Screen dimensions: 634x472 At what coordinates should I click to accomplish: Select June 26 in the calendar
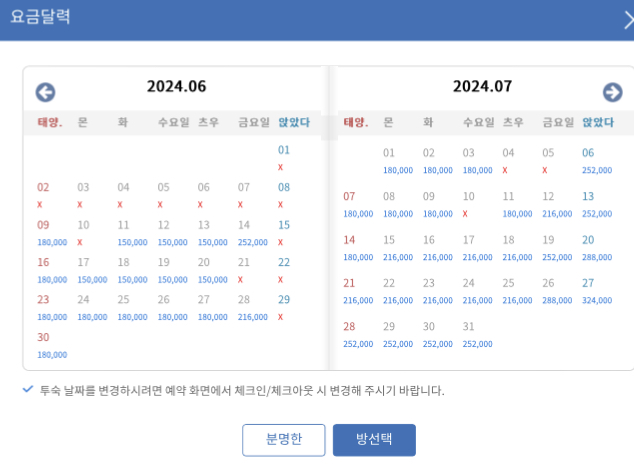[172, 308]
